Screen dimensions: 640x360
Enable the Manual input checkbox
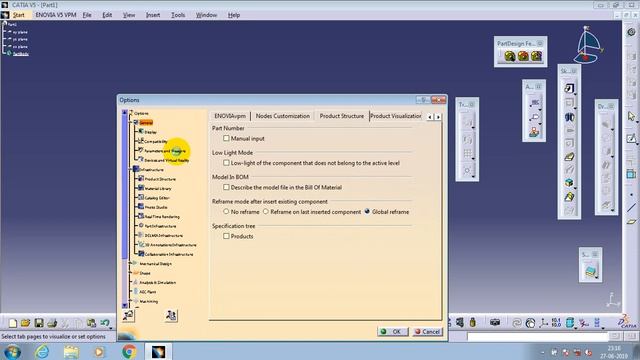pyautogui.click(x=226, y=138)
